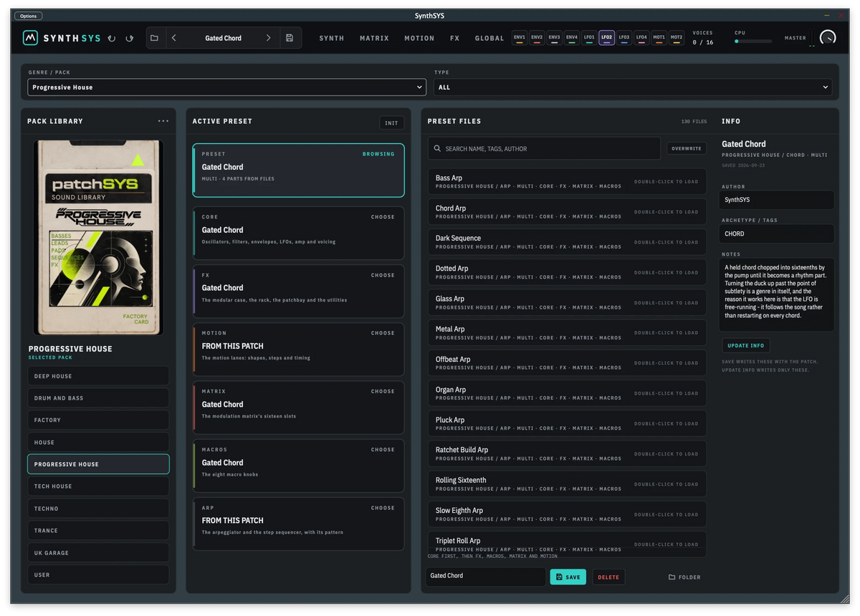Click the UPDATE INFO button
This screenshot has width=860, height=616.
pos(746,345)
